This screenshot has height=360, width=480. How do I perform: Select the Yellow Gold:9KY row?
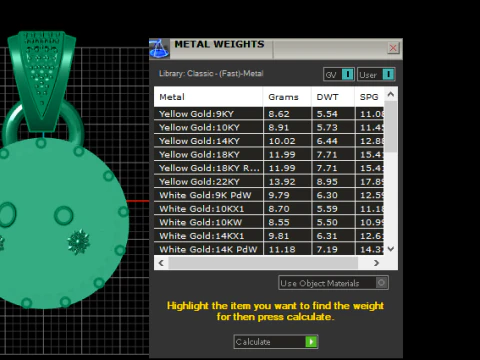coord(269,114)
